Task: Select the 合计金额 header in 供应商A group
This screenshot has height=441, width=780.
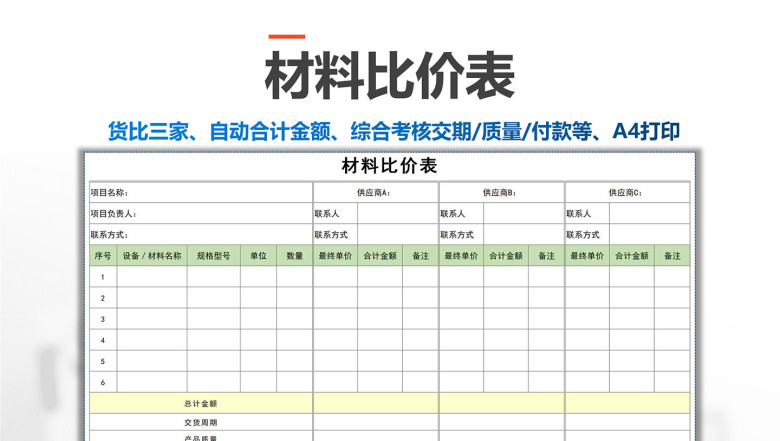Action: (380, 256)
